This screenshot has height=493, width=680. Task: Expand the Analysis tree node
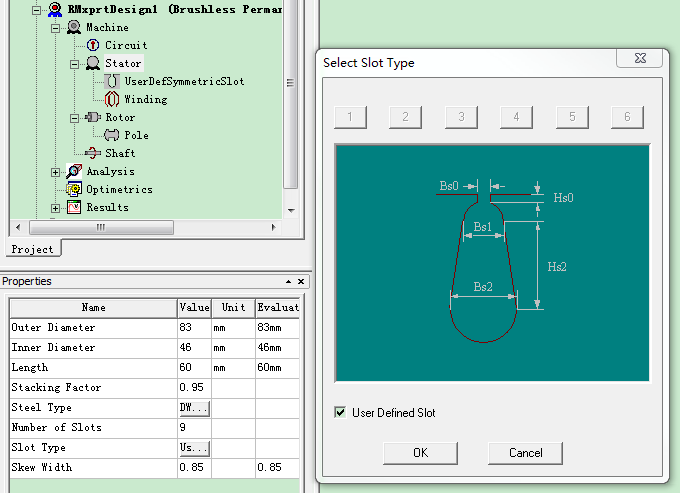pos(56,172)
